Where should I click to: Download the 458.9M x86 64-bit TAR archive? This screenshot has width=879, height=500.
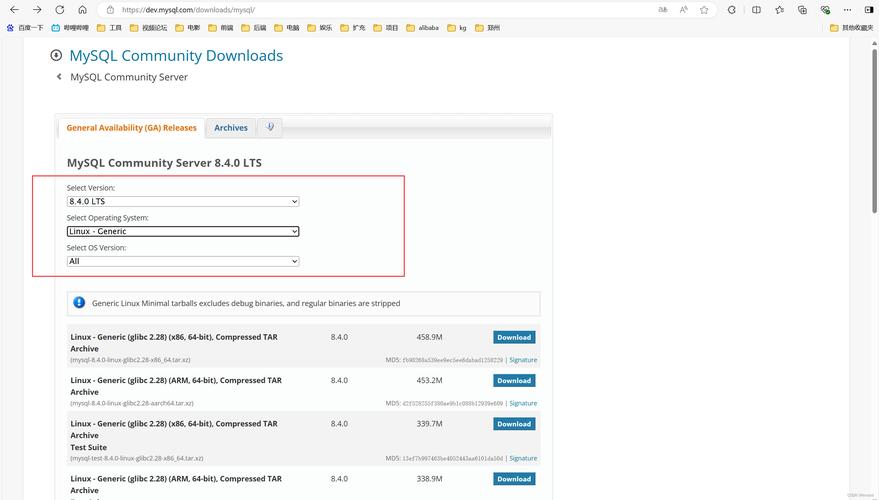click(x=514, y=337)
